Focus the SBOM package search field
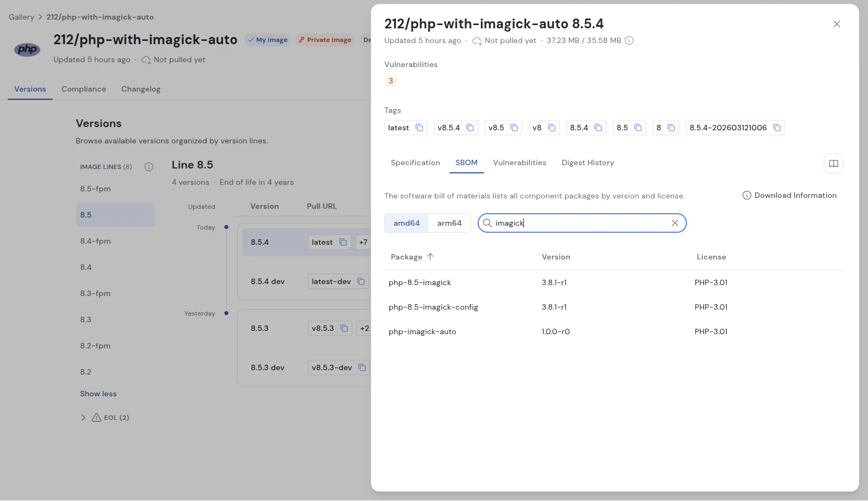 (x=581, y=223)
